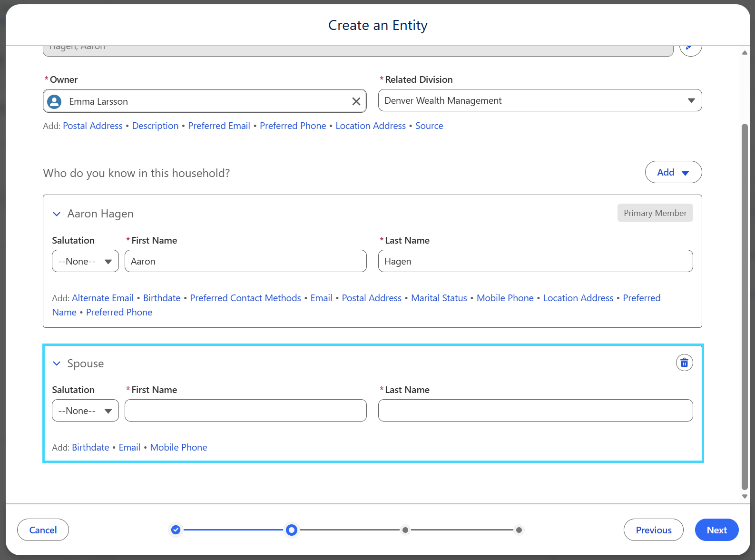
Task: Open Aaron Hagen's Salutation dropdown
Action: click(x=85, y=261)
